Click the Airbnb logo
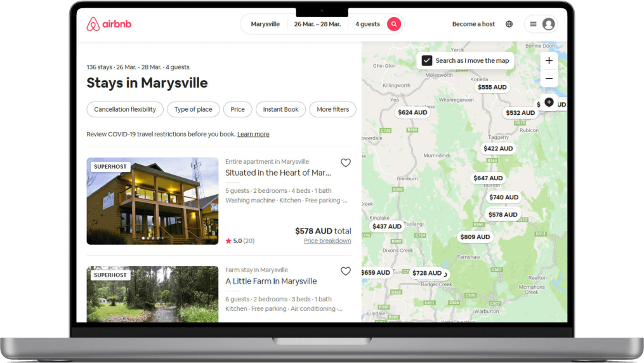 (x=109, y=24)
